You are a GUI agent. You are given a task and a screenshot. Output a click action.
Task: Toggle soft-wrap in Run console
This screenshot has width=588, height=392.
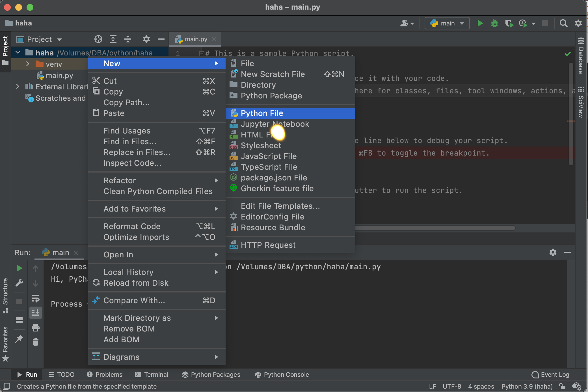point(36,298)
